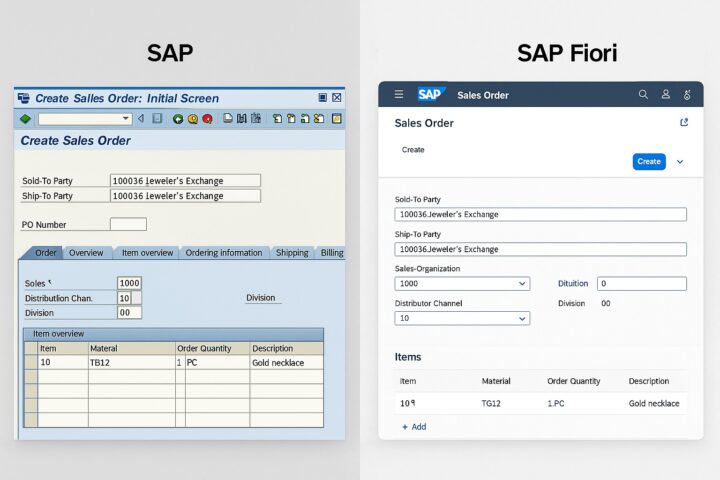Click the + Add link under Items

pyautogui.click(x=414, y=427)
